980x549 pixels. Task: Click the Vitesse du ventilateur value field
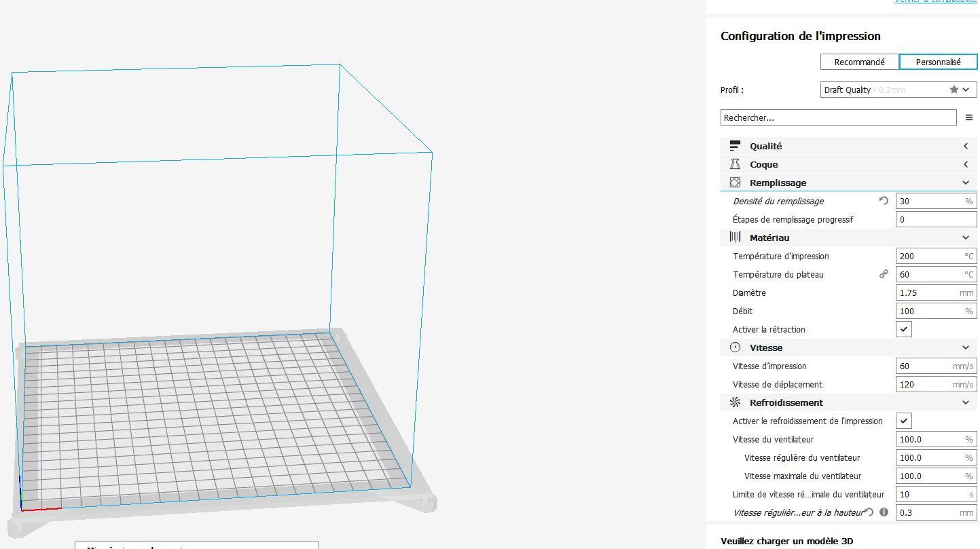pos(937,439)
